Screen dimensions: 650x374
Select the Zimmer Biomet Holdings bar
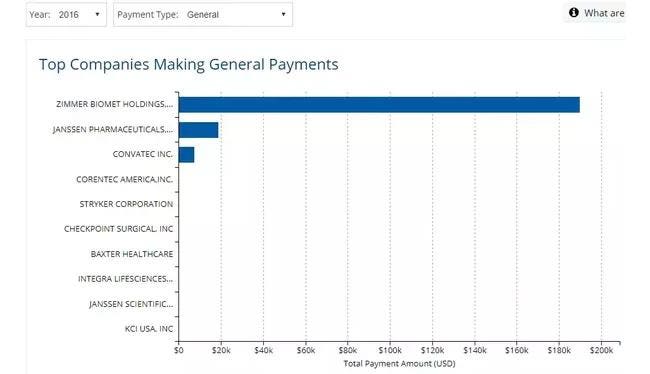coord(379,104)
